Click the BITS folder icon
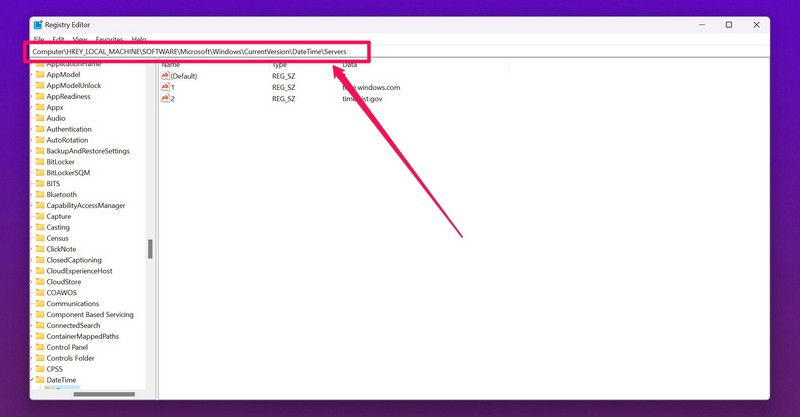 pyautogui.click(x=40, y=183)
